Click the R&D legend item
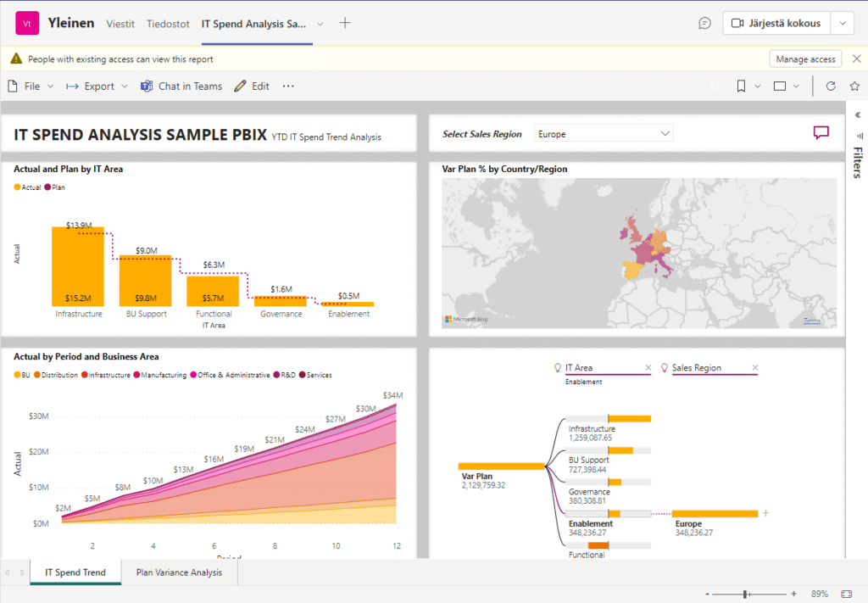 pyautogui.click(x=284, y=375)
